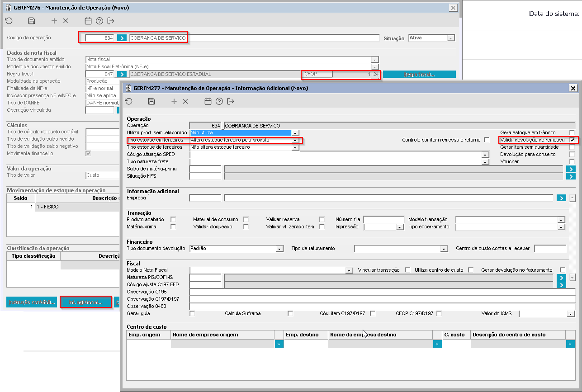Click Instrução contábil button
This screenshot has height=392, width=582.
pyautogui.click(x=31, y=302)
